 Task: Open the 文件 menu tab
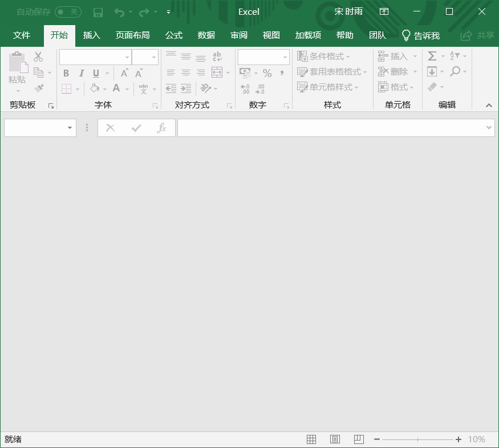coord(22,35)
